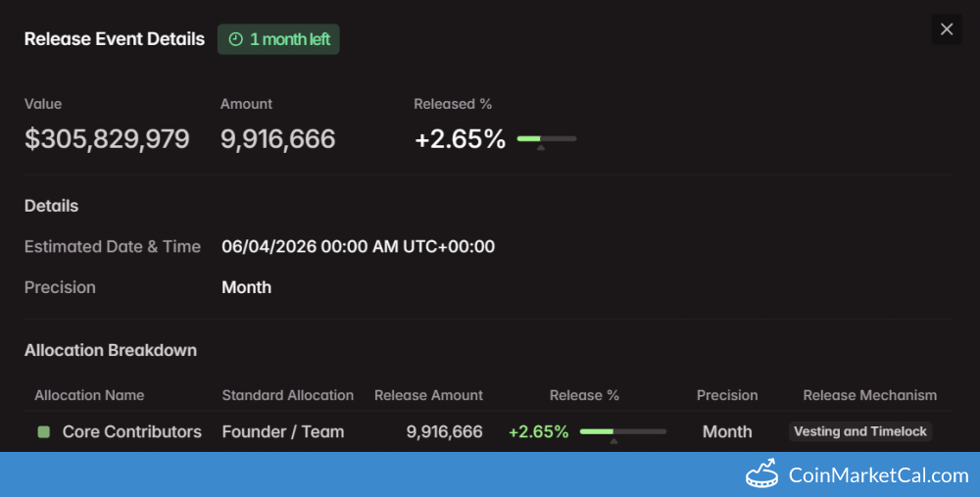
Task: Click the Precision column header in table
Action: pyautogui.click(x=727, y=395)
